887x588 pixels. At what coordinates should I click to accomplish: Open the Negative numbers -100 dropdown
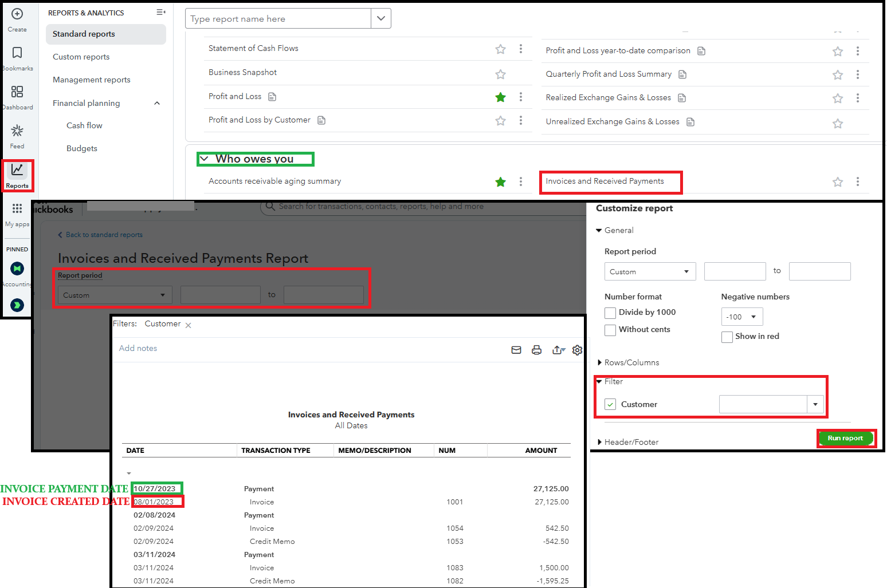click(741, 317)
